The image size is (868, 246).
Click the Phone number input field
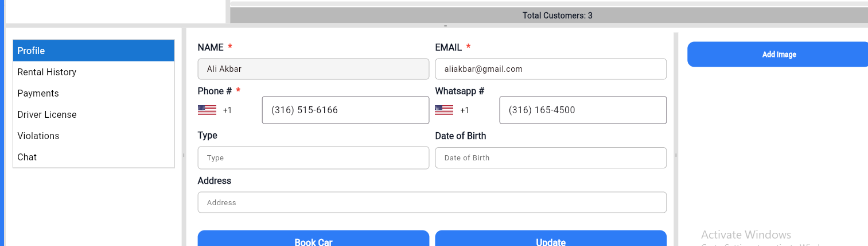[x=345, y=110]
